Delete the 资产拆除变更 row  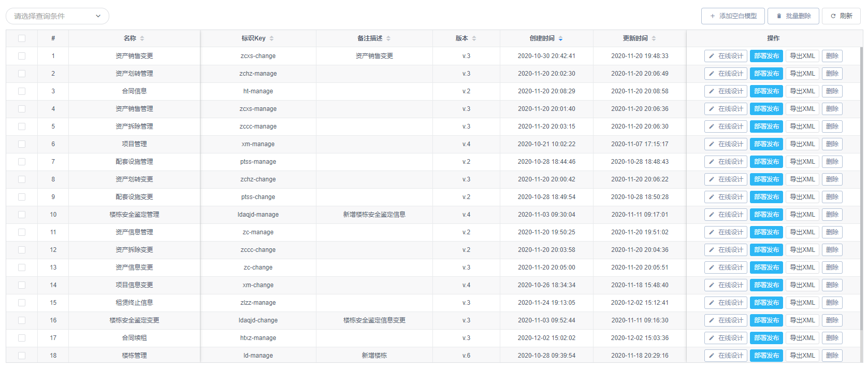(x=832, y=250)
